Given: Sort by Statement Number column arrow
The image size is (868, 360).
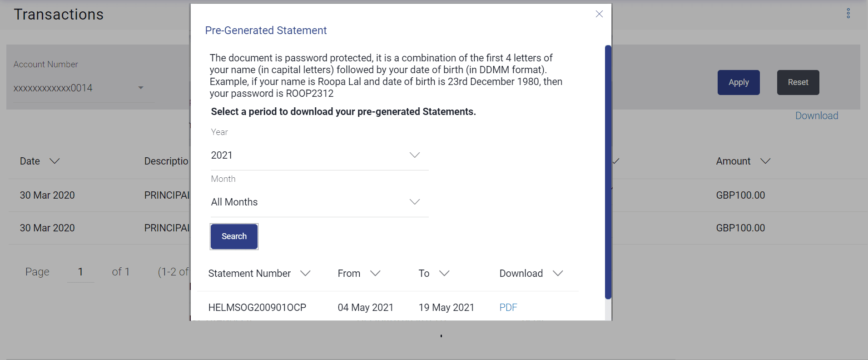Looking at the screenshot, I should (305, 273).
